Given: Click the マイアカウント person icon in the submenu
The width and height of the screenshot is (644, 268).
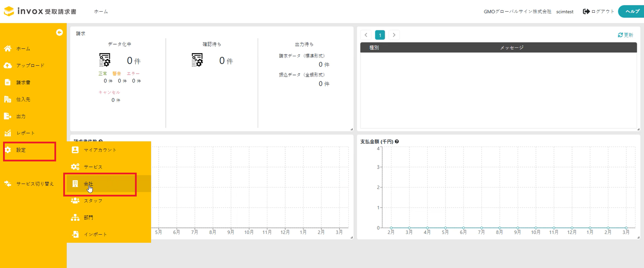Looking at the screenshot, I should [75, 150].
